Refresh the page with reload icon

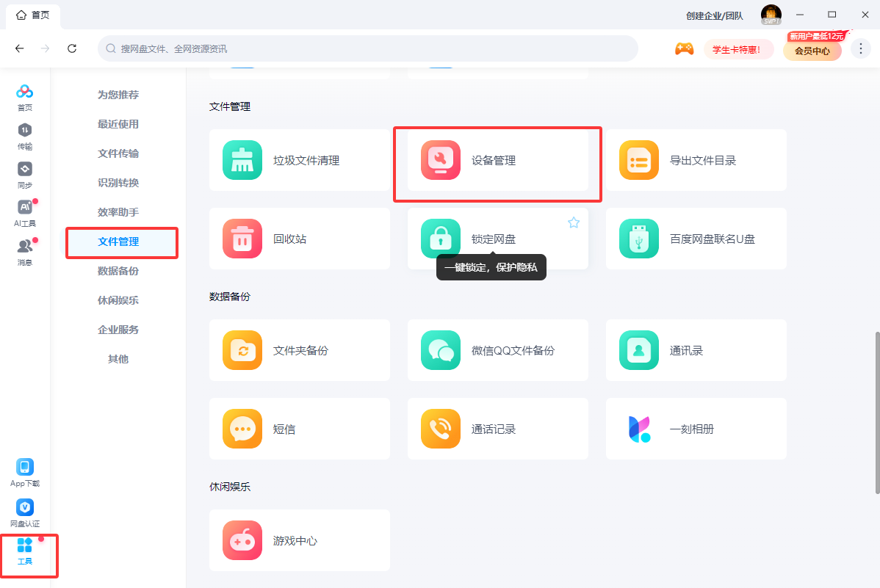[72, 48]
